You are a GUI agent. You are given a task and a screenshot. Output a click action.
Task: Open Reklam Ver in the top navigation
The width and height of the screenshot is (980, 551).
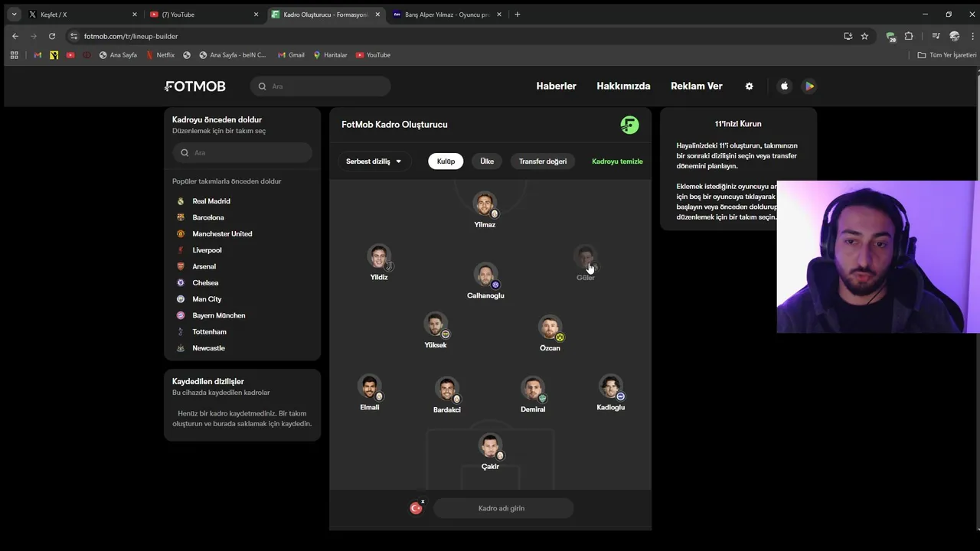coord(697,86)
